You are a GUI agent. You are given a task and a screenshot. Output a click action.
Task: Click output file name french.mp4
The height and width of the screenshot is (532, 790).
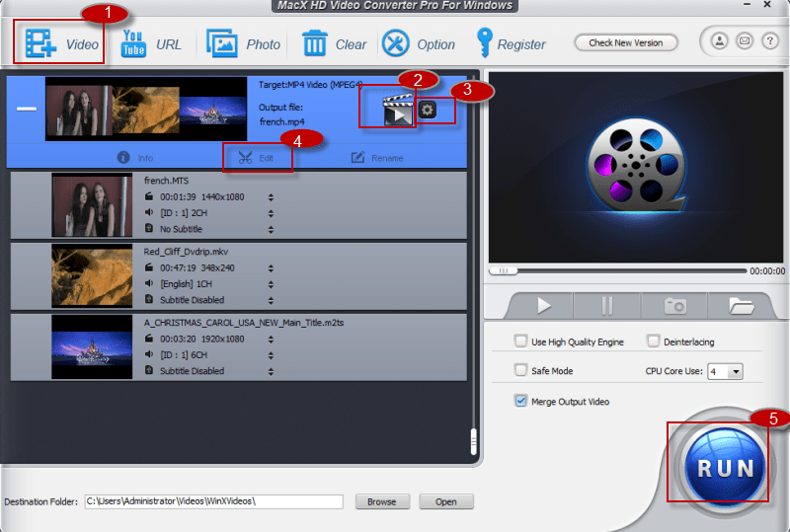tap(281, 122)
